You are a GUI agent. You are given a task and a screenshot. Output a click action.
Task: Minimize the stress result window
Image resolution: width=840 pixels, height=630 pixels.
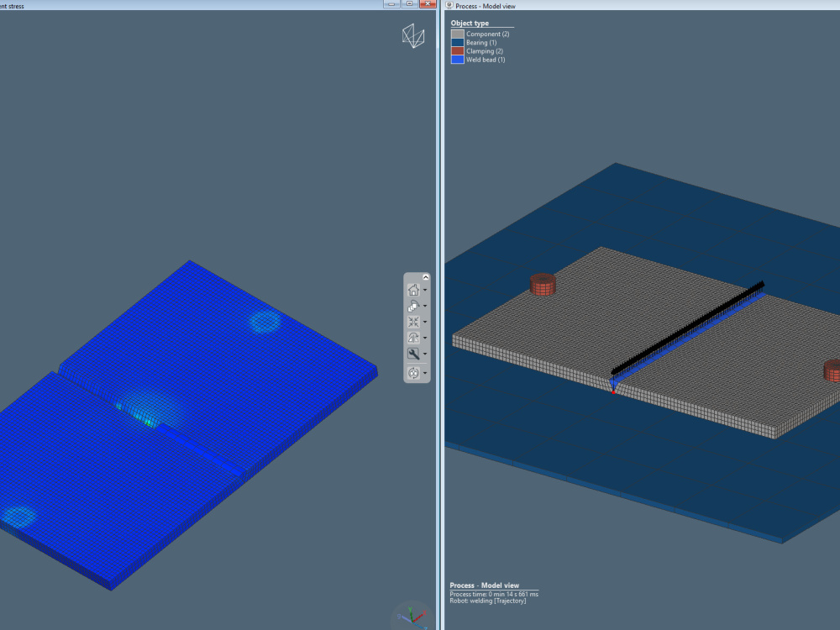tap(391, 3)
